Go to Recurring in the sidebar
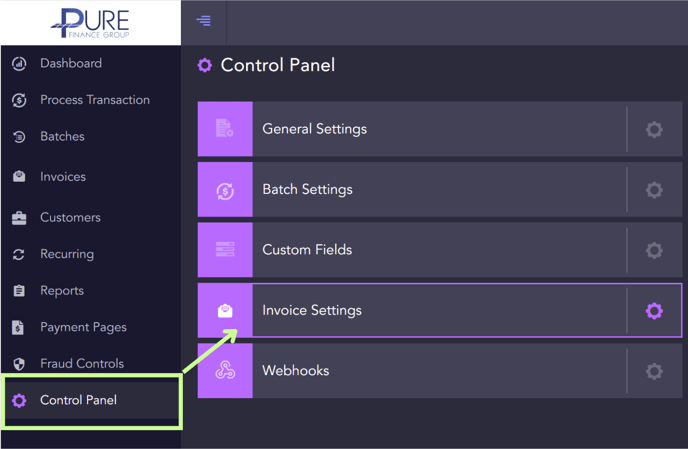The width and height of the screenshot is (688, 449). click(67, 254)
